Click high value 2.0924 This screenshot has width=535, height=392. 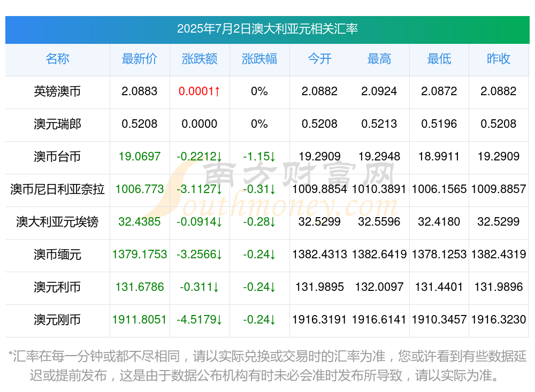379,91
